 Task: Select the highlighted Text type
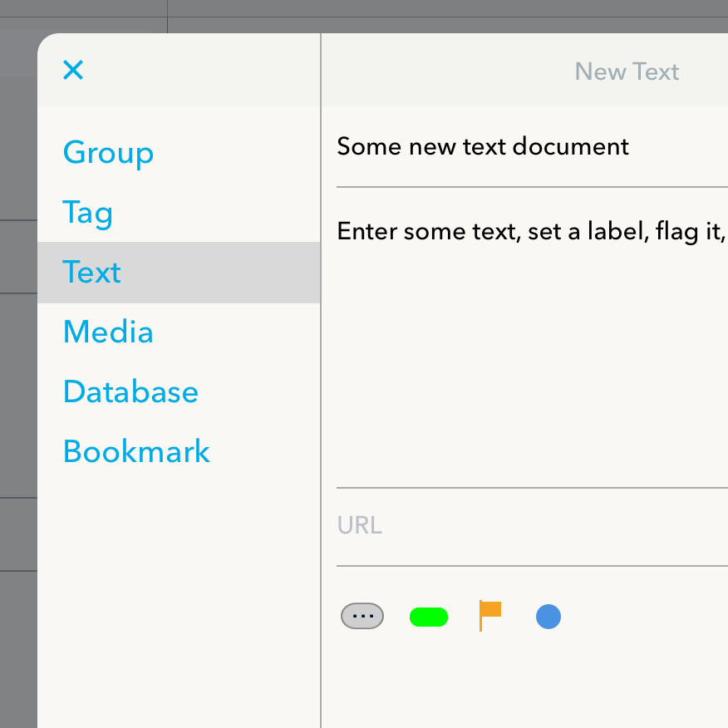[179, 272]
